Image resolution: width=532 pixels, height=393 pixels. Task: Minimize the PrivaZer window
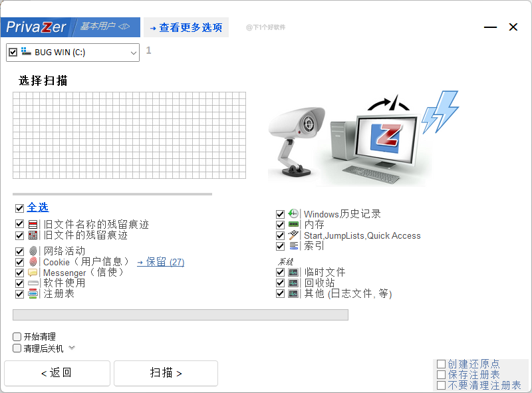[x=490, y=27]
